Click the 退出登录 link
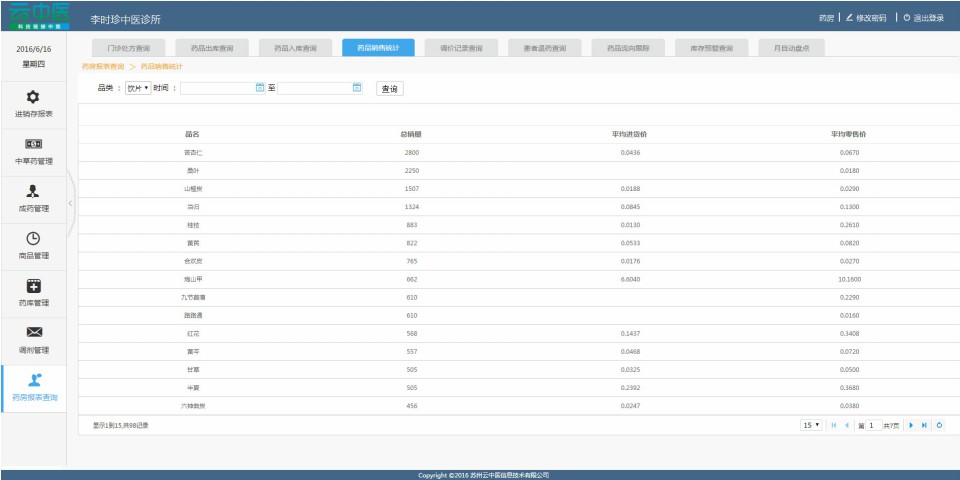This screenshot has width=960, height=480. (x=922, y=18)
